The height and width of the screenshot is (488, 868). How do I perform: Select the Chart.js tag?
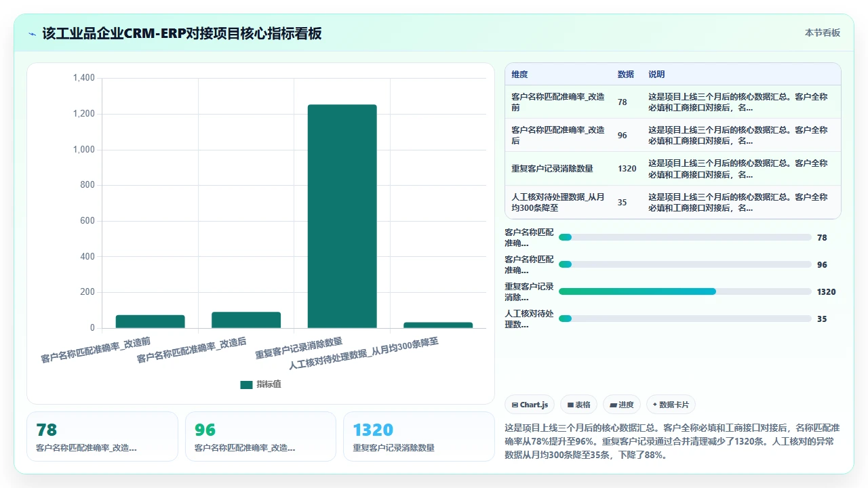click(x=530, y=405)
